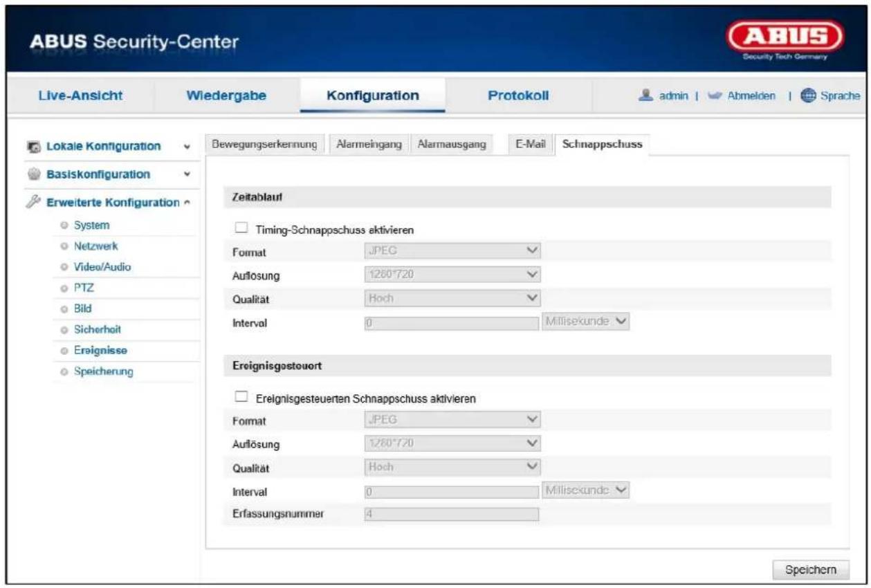Open the Zeitablauf Format JPEG dropdown
The width and height of the screenshot is (871, 588).
click(451, 250)
